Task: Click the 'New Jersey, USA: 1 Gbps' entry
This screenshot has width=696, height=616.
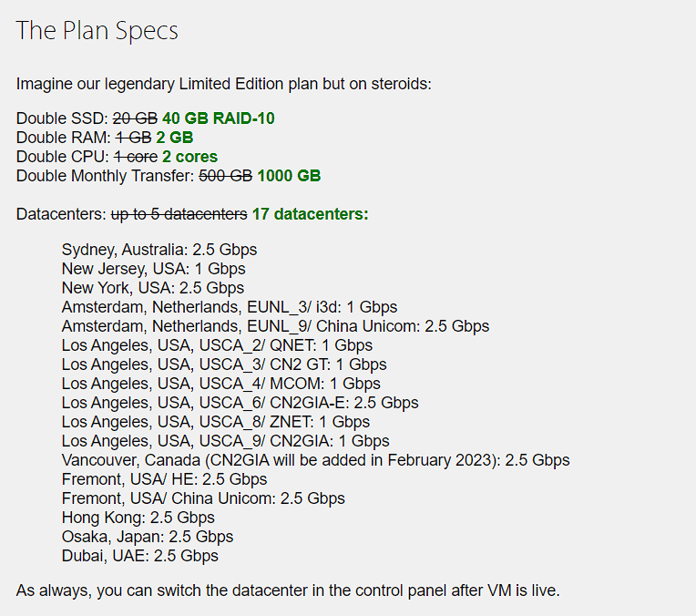Action: (x=154, y=269)
